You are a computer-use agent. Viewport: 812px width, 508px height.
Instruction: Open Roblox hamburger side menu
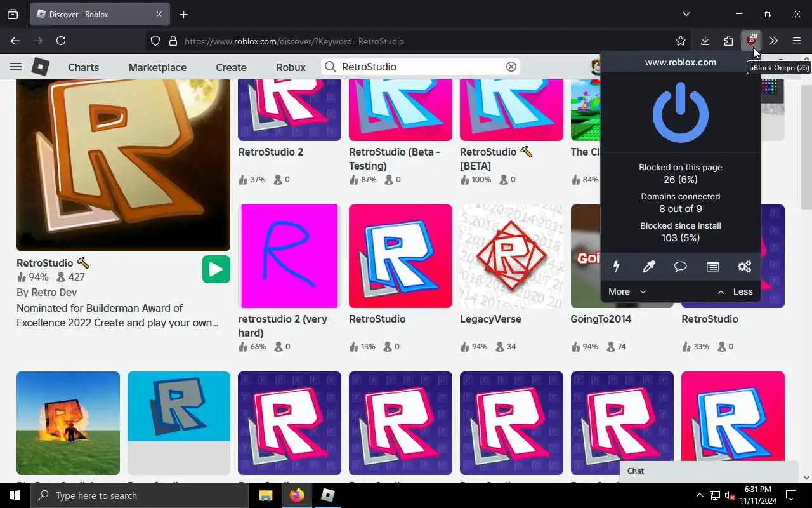coord(16,67)
